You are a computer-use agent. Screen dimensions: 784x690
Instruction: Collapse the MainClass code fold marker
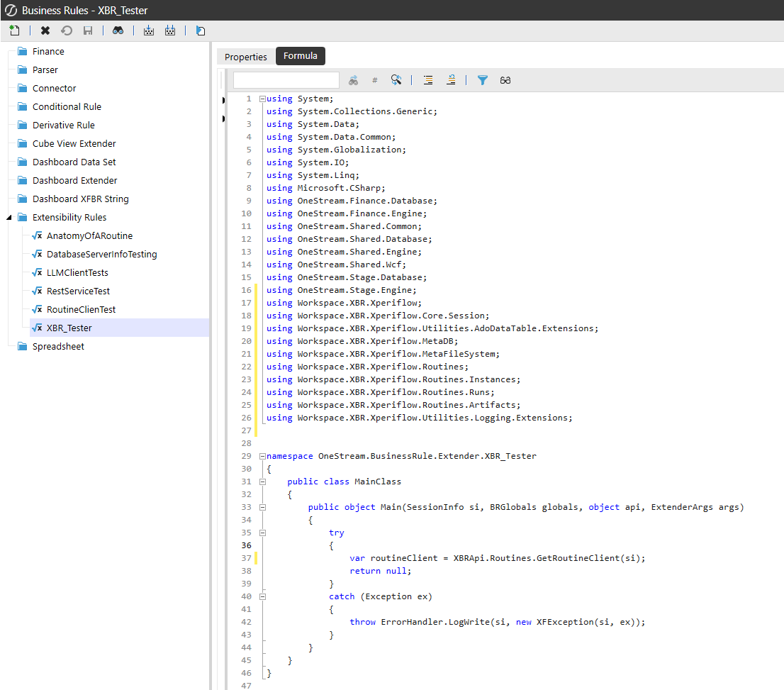click(262, 482)
